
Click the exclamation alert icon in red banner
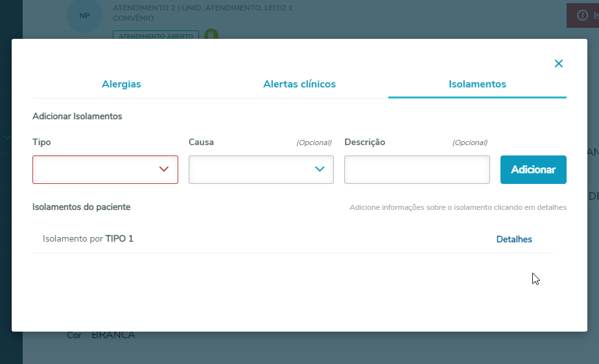[x=582, y=16]
